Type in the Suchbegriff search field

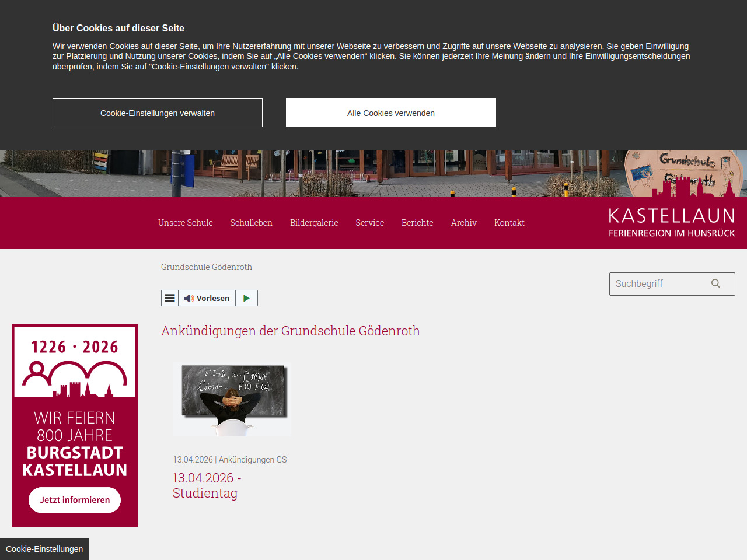pyautogui.click(x=658, y=284)
